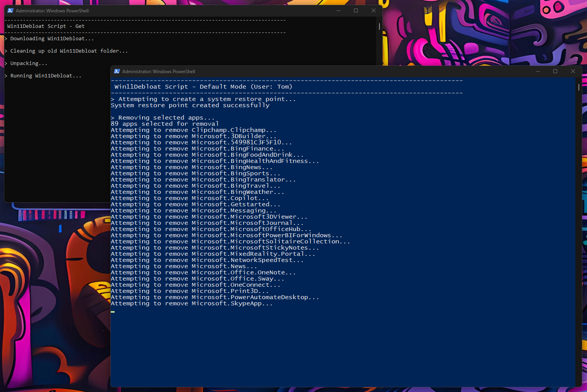The height and width of the screenshot is (392, 587).
Task: Click the "Running Win11Debloat..." output line
Action: click(46, 76)
